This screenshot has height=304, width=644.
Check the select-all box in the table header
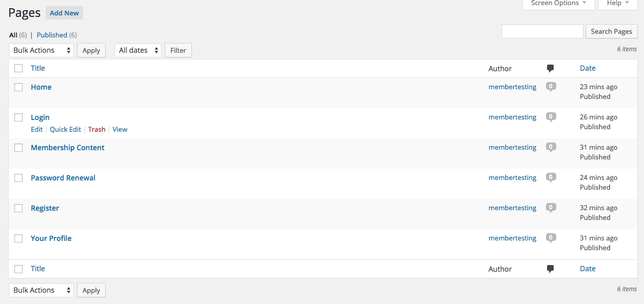pyautogui.click(x=18, y=68)
